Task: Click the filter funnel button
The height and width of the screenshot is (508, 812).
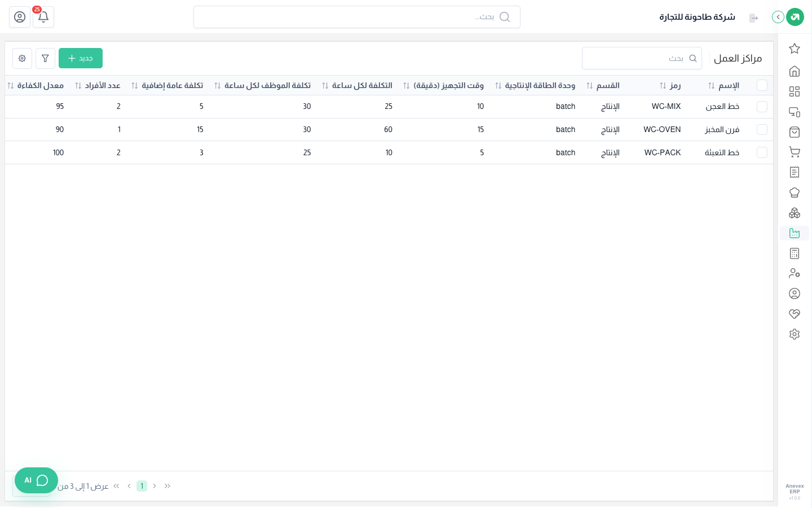Action: 45,58
